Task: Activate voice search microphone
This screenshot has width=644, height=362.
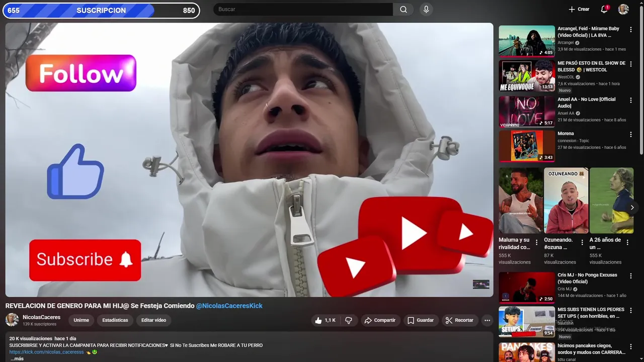Action: click(426, 10)
